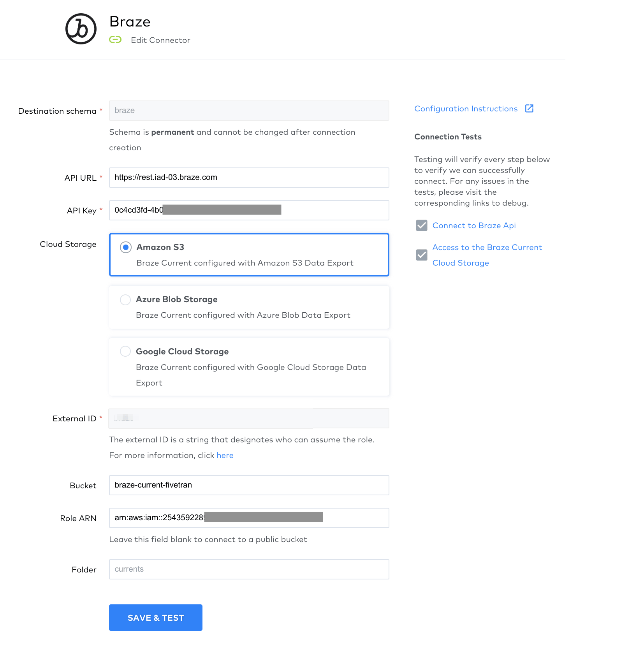The height and width of the screenshot is (662, 644).
Task: Select the External ID input field
Action: click(x=249, y=418)
